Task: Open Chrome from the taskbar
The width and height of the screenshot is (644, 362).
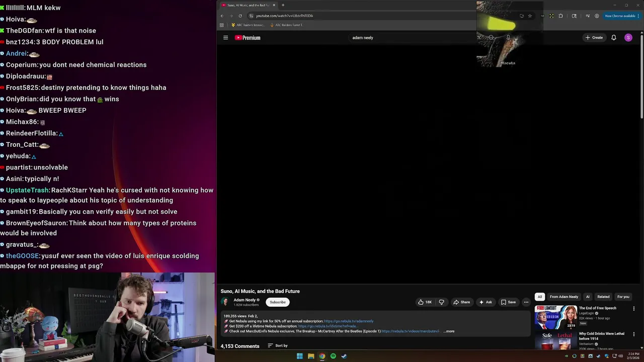Action: pos(322,356)
